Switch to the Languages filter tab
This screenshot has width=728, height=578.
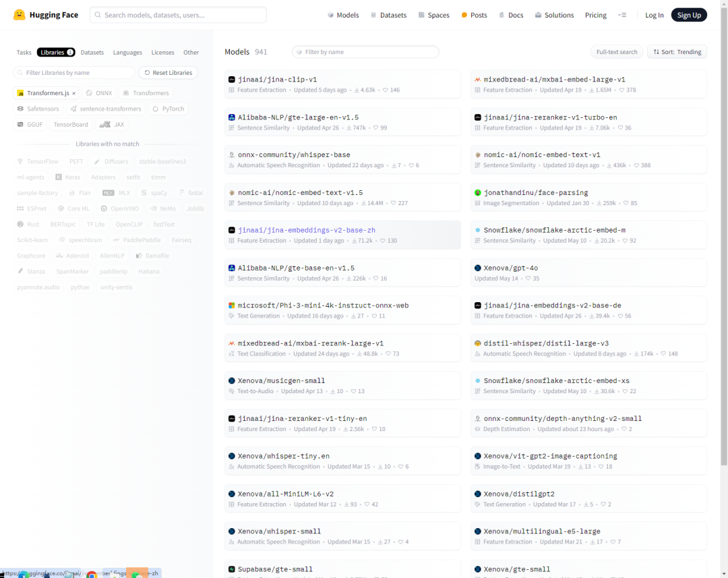[127, 53]
